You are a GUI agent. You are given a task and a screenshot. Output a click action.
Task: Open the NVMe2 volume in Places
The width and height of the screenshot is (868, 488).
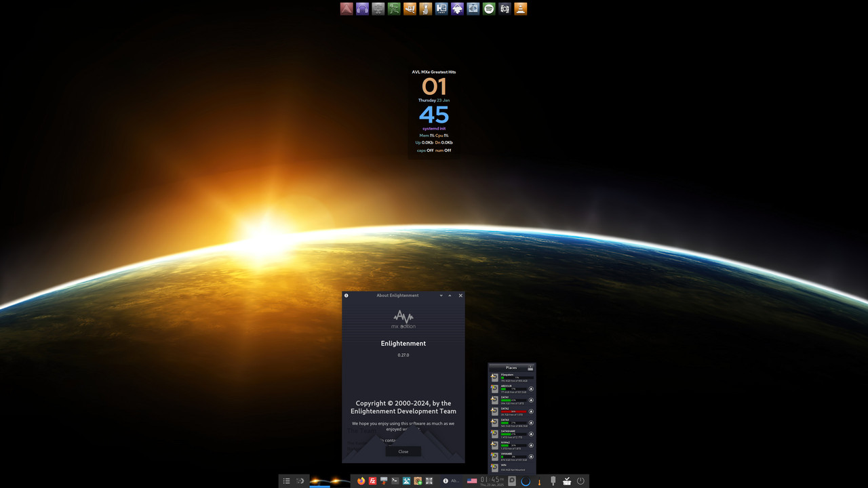pyautogui.click(x=511, y=445)
